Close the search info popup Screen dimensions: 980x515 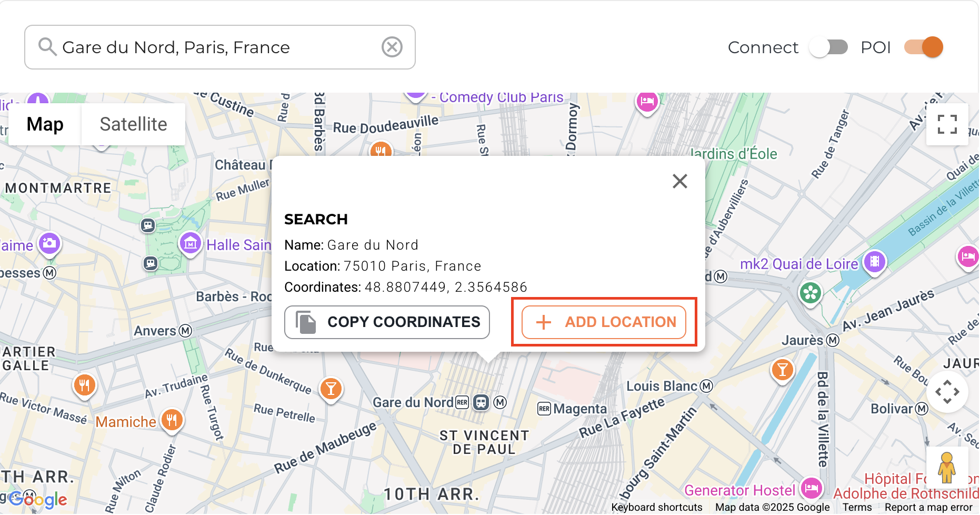[x=679, y=181]
